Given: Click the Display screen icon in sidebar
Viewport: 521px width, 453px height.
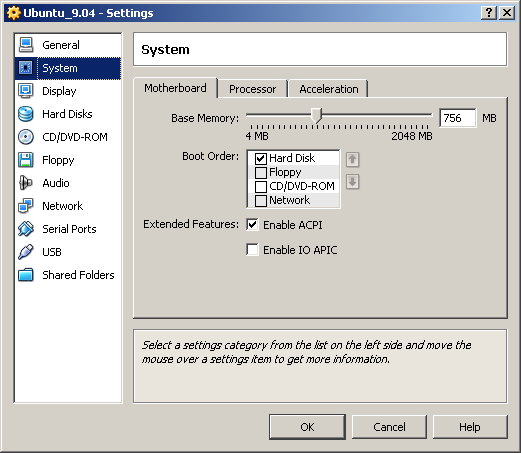Looking at the screenshot, I should click(26, 91).
